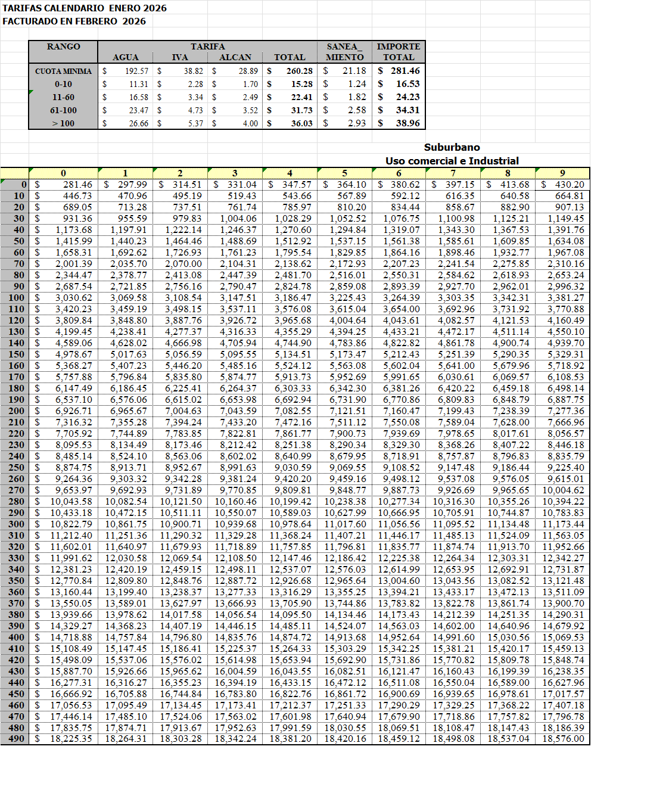The height and width of the screenshot is (796, 672).
Task: Click the row header labeled 250
Action: [x=16, y=468]
